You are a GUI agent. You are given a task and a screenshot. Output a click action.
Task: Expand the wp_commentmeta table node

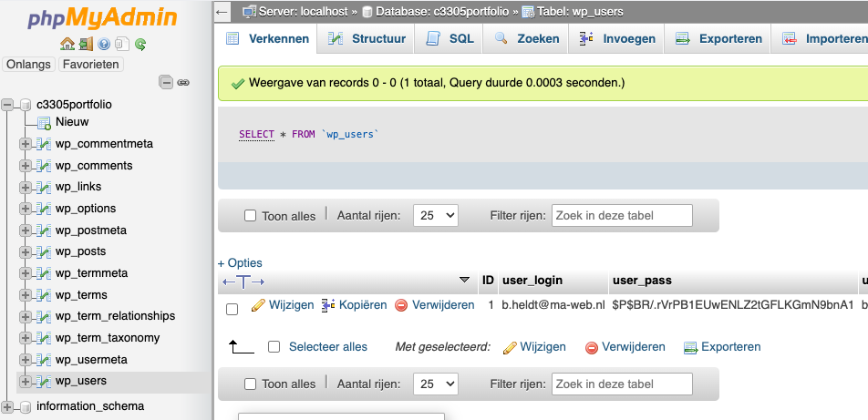click(25, 144)
